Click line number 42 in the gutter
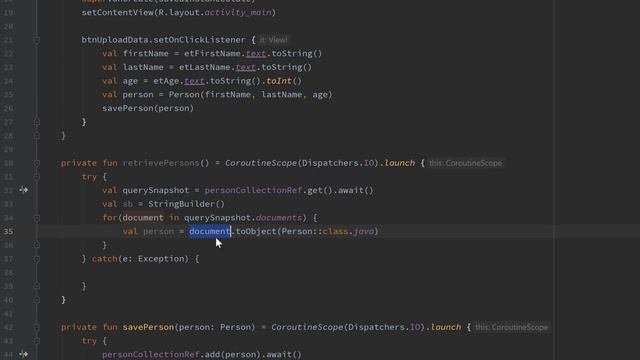This screenshot has width=640, height=360. point(8,327)
